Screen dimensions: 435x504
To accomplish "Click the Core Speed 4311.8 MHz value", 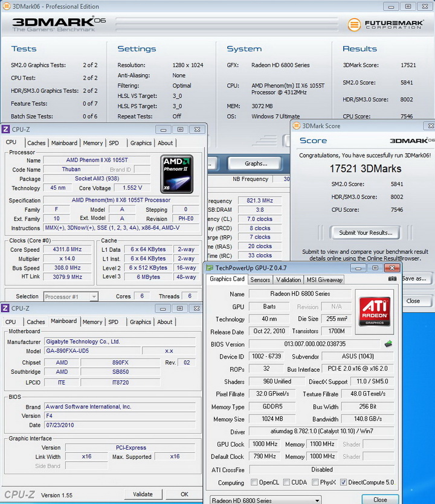I will 67,249.
